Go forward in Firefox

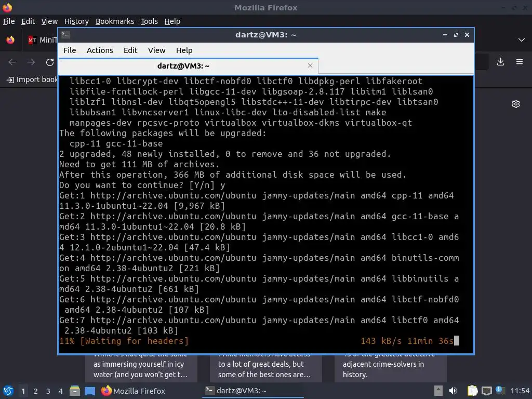click(x=31, y=62)
